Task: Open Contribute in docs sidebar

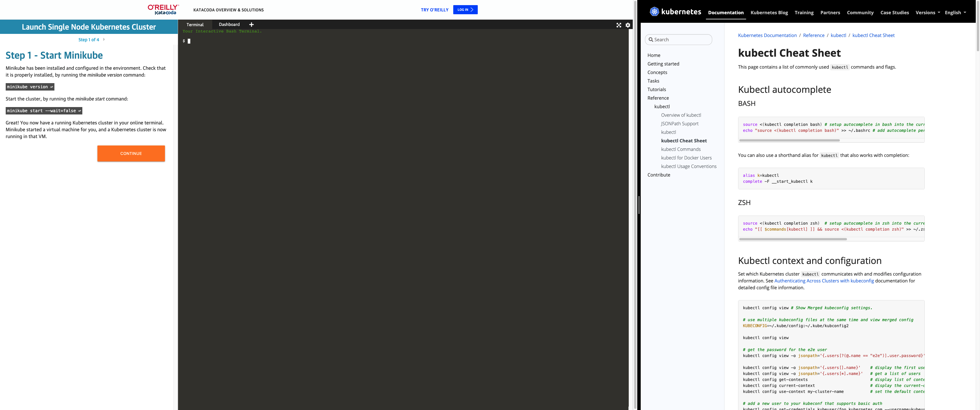Action: (x=659, y=175)
